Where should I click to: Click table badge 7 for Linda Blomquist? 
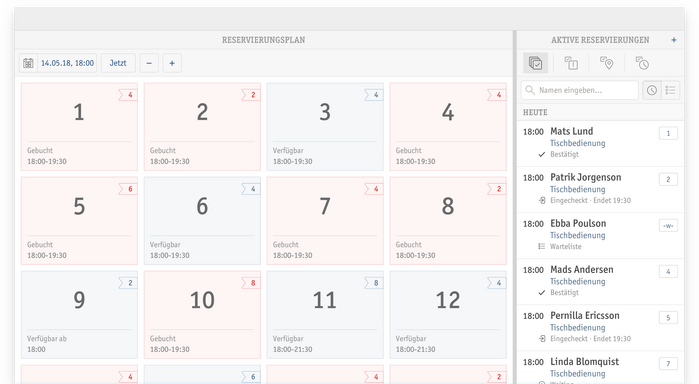(x=668, y=364)
